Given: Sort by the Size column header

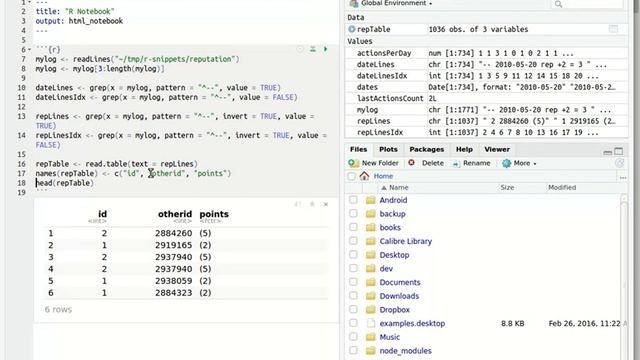Looking at the screenshot, I should 507,187.
